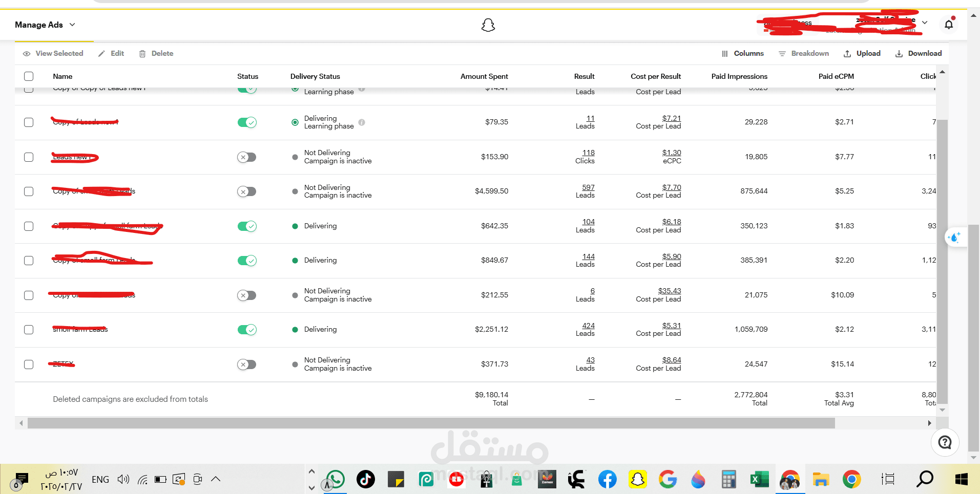Open Snapchat app from the taskbar
This screenshot has width=980, height=494.
(x=637, y=480)
